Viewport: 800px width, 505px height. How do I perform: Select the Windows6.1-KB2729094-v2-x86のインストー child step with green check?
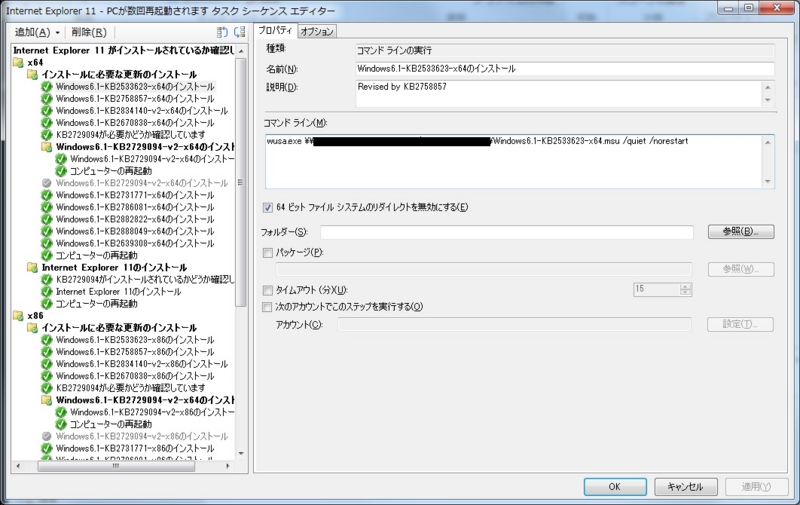point(152,412)
